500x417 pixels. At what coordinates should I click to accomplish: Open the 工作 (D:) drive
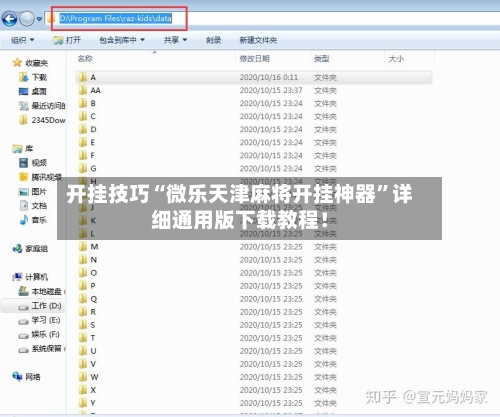pyautogui.click(x=40, y=306)
